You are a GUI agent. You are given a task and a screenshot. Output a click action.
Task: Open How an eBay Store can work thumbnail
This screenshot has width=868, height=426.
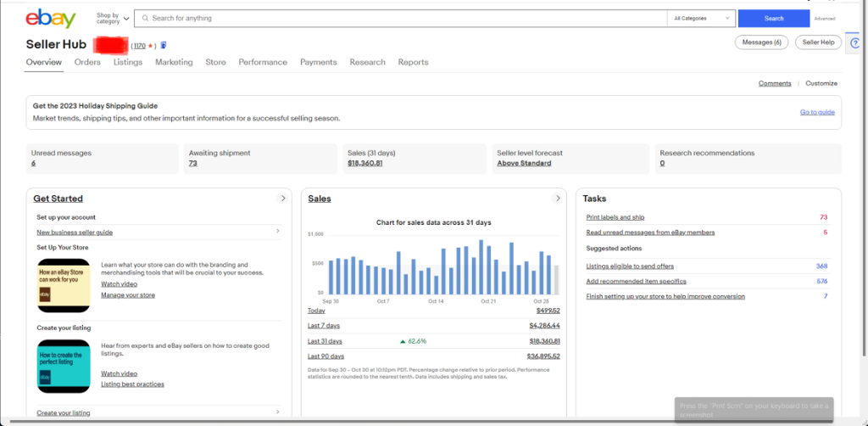pyautogui.click(x=64, y=286)
